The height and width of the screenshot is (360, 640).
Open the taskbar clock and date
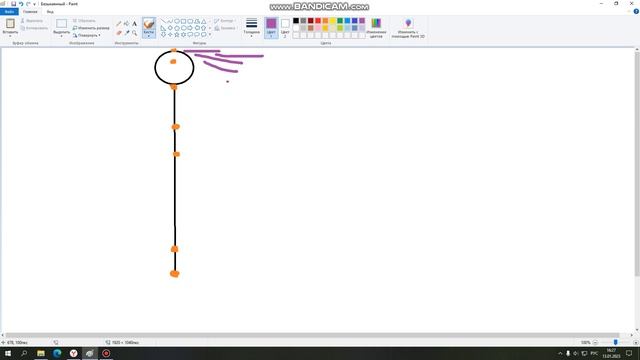pyautogui.click(x=611, y=353)
